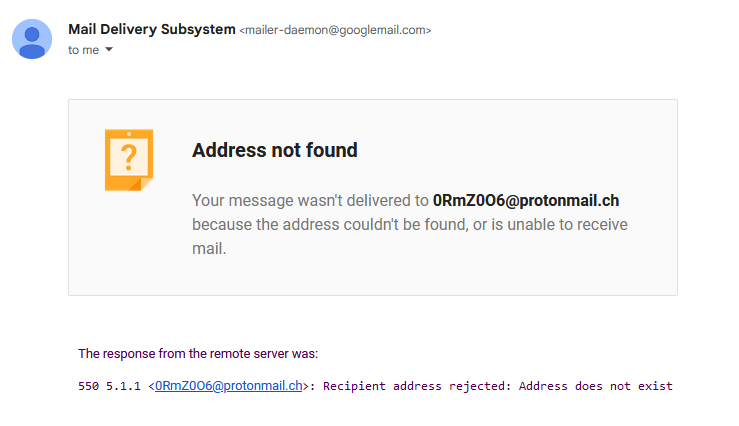739x426 pixels.
Task: Click the orange question mark note icon
Action: click(x=129, y=160)
